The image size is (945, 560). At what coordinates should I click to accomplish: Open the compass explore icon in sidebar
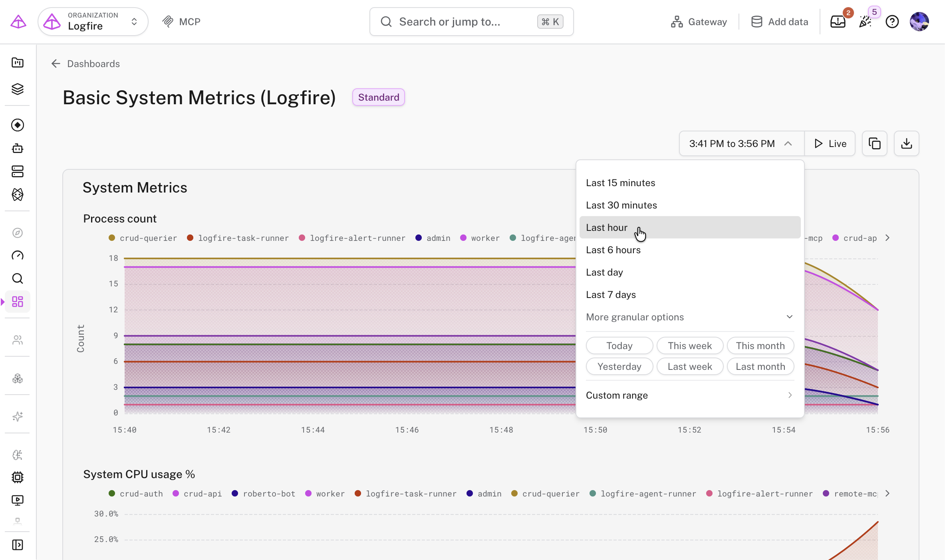(x=18, y=233)
